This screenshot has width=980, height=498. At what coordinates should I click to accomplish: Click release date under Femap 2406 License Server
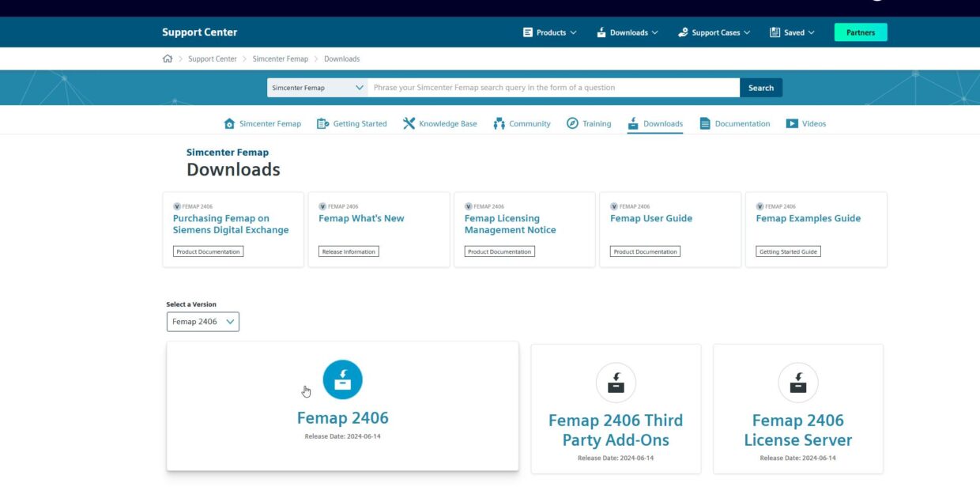798,458
